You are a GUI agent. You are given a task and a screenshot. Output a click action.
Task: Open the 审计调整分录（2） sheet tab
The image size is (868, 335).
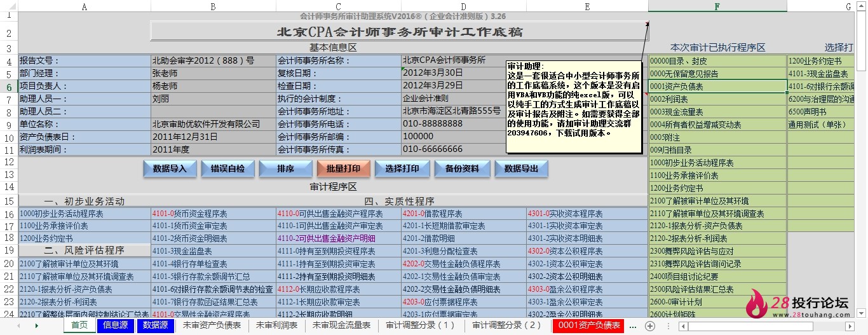506,325
